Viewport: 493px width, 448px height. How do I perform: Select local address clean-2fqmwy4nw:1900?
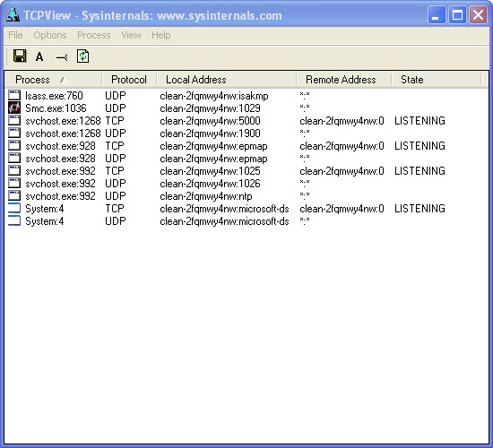(x=210, y=134)
